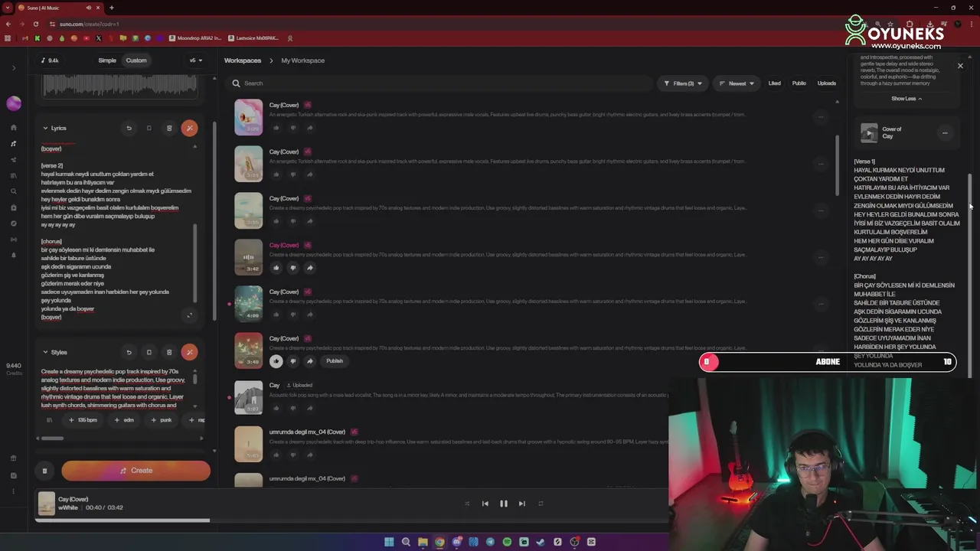Go to the previous track
The image size is (980, 551).
click(x=485, y=504)
